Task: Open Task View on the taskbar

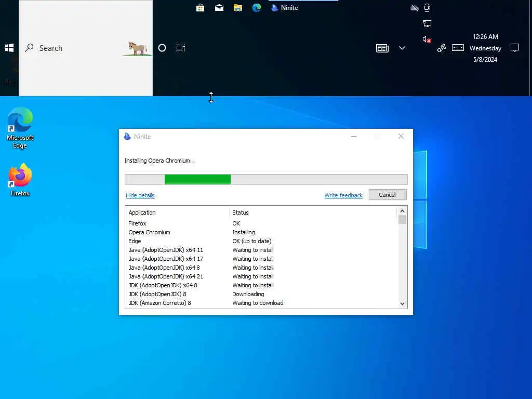Action: point(180,48)
